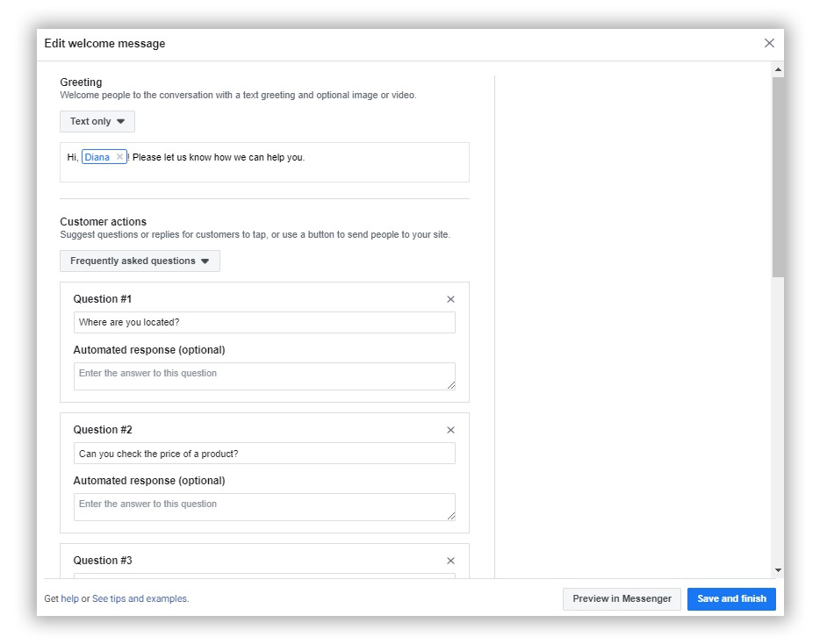
Task: Click Save and finish button
Action: tap(731, 599)
